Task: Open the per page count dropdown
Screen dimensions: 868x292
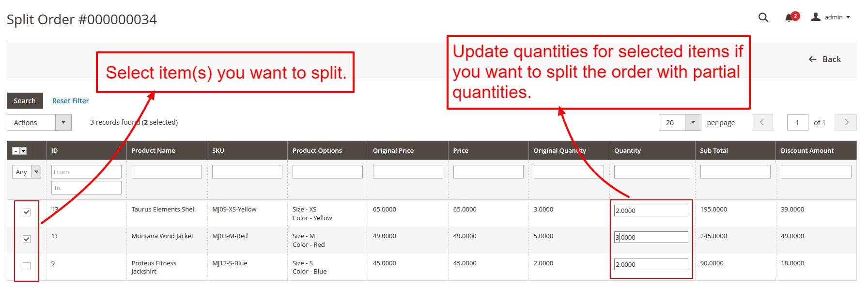Action: point(693,122)
